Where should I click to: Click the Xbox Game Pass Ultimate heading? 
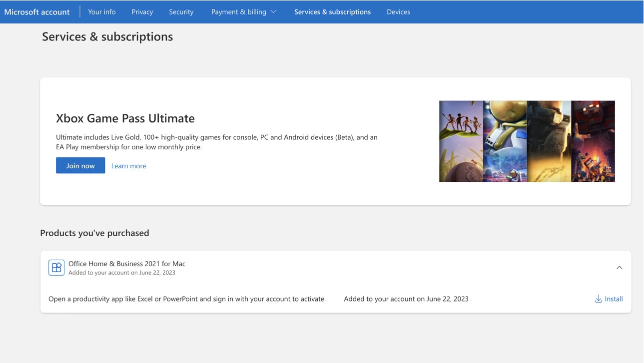tap(125, 118)
